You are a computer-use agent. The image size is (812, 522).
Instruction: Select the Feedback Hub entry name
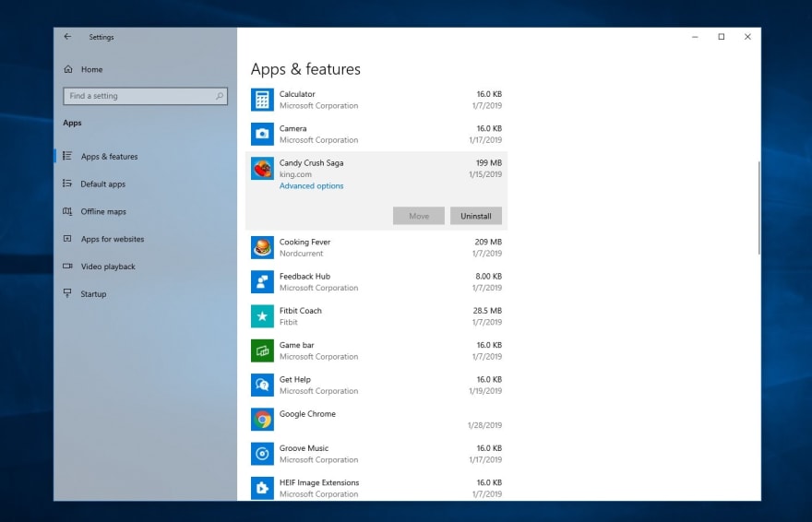(x=304, y=277)
